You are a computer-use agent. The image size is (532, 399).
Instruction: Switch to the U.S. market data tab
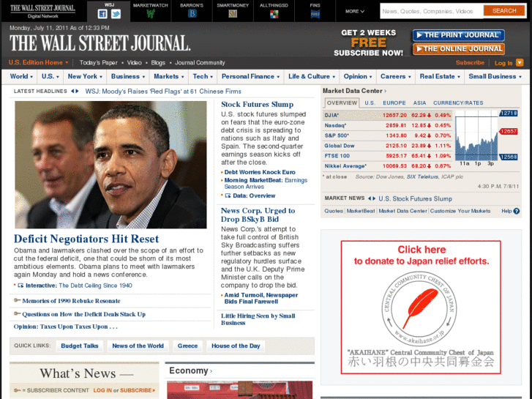click(370, 103)
